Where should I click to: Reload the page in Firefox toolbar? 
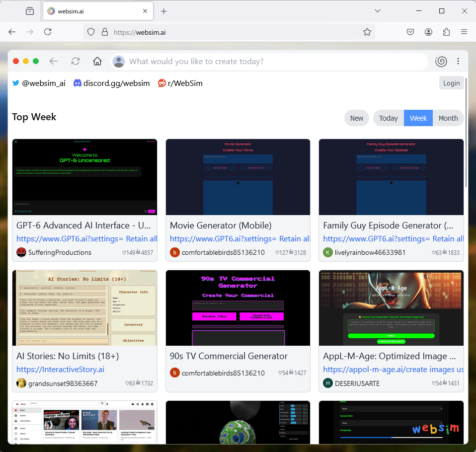[x=48, y=32]
